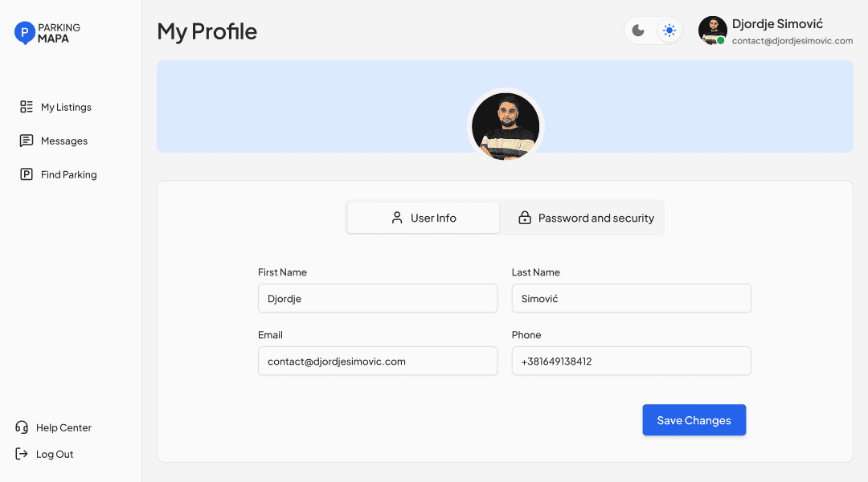868x482 pixels.
Task: Click the My Profile heading
Action: [207, 31]
